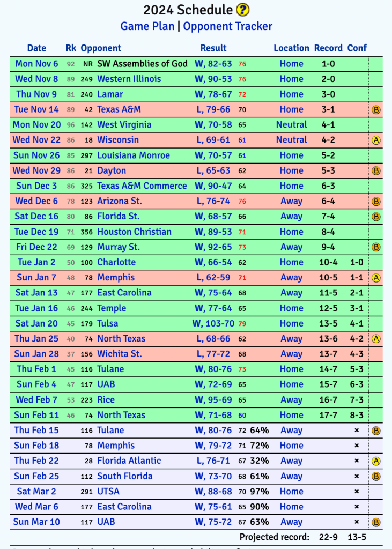The image size is (392, 549).
Task: Open the Louisiana Monroe team link
Action: pyautogui.click(x=134, y=155)
